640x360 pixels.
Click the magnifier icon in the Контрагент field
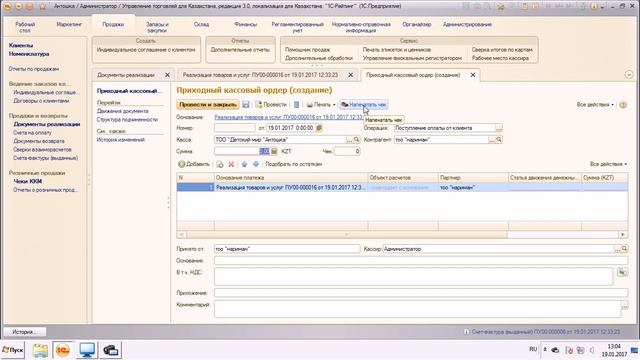click(x=499, y=140)
